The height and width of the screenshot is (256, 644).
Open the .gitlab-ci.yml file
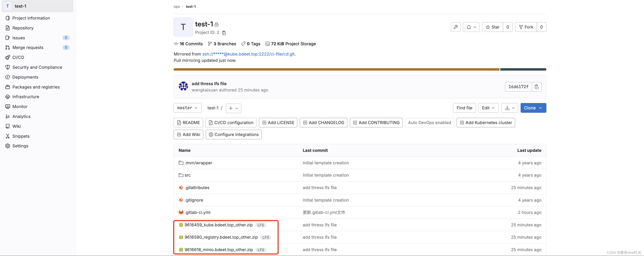click(x=197, y=212)
